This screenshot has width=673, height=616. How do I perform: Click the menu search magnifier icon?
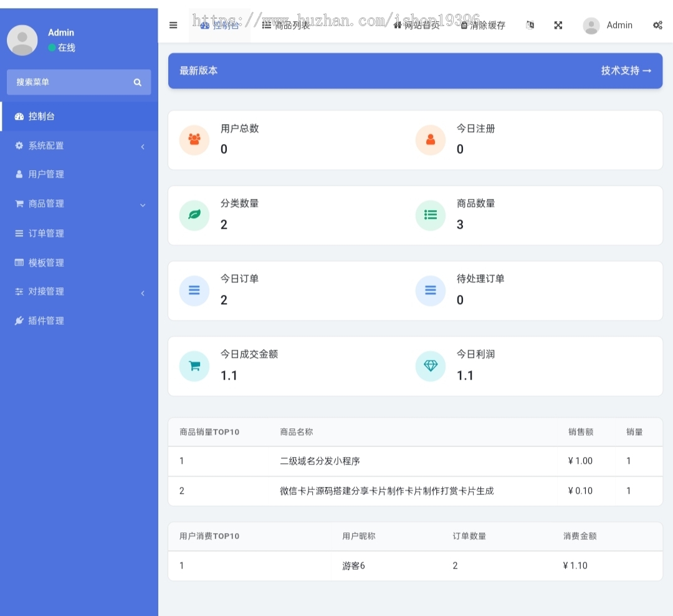(137, 82)
